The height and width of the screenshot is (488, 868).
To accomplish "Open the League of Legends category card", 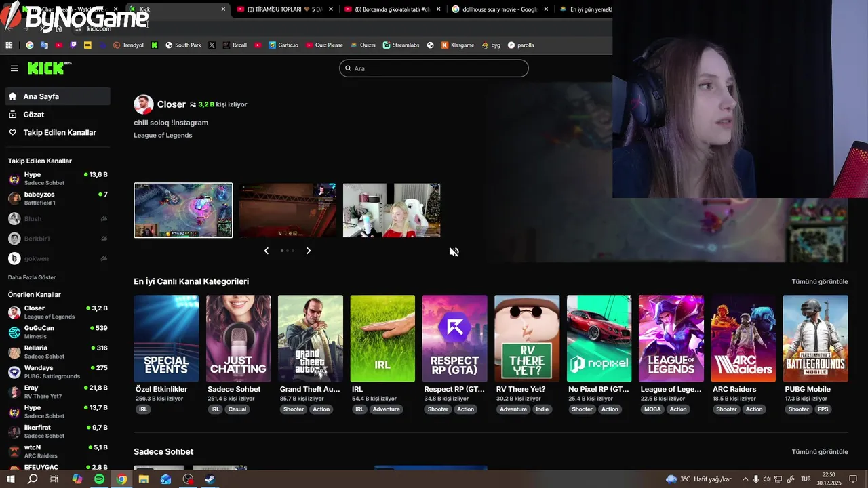I will point(671,338).
